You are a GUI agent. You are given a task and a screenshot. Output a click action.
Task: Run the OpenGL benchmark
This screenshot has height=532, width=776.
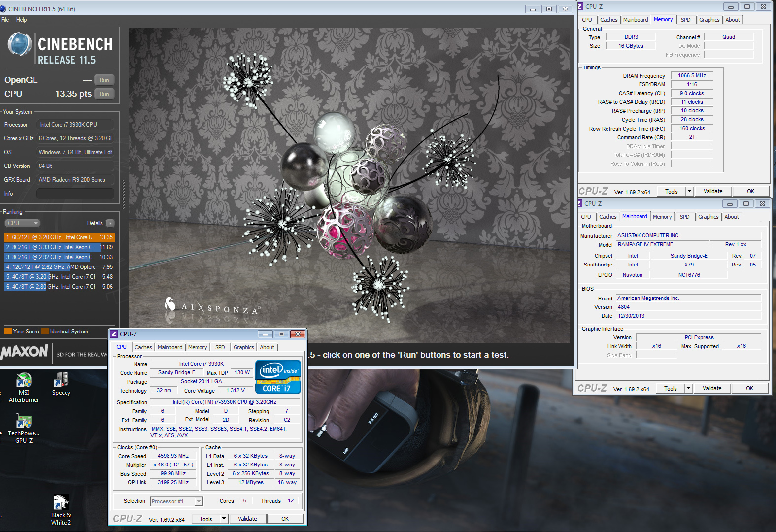click(104, 80)
